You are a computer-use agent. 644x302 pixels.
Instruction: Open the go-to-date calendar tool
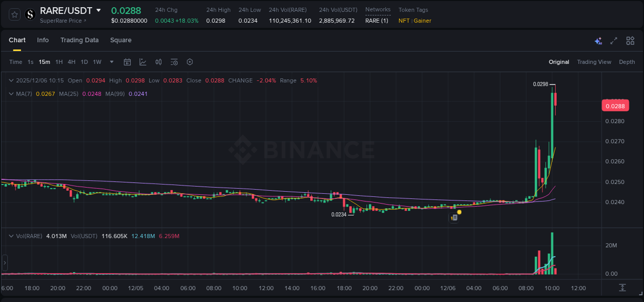point(127,61)
